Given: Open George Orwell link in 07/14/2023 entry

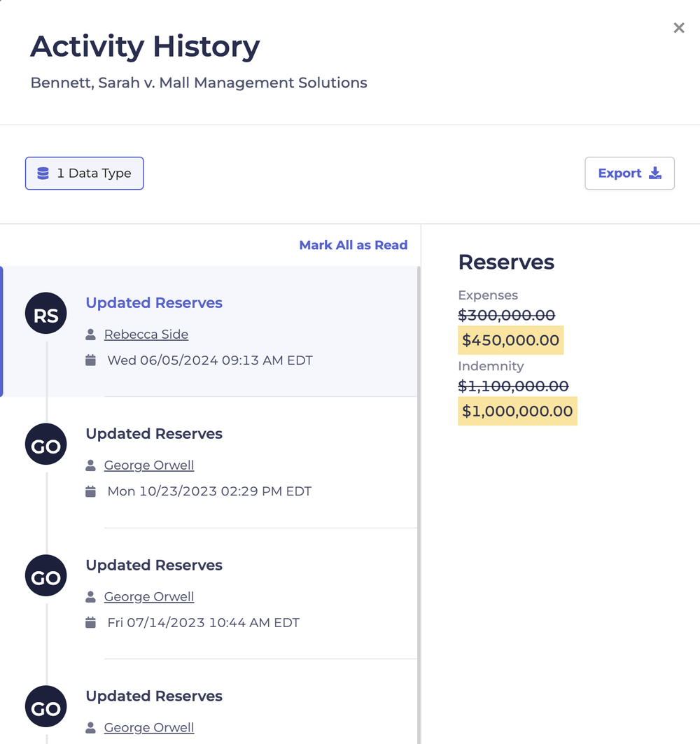Looking at the screenshot, I should 149,597.
